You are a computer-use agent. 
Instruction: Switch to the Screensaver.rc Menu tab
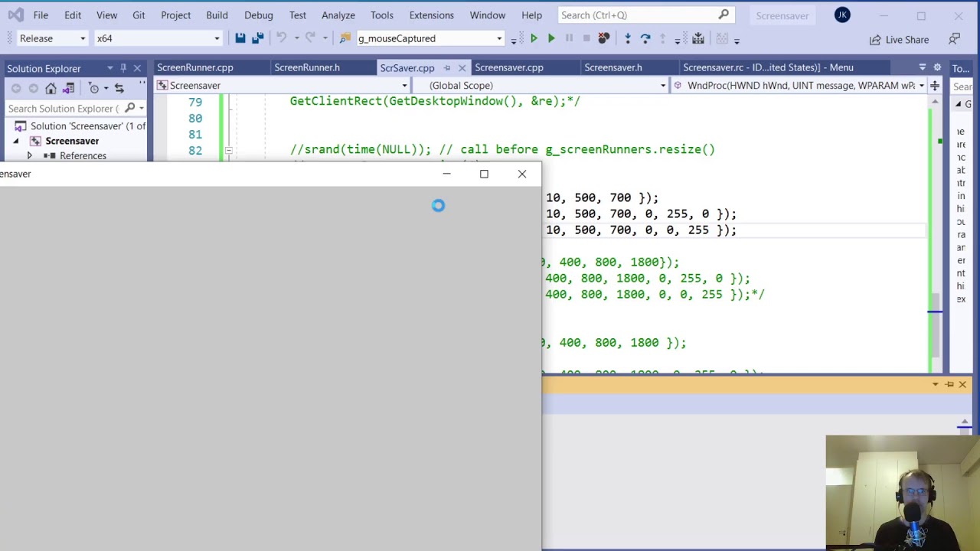coord(768,67)
